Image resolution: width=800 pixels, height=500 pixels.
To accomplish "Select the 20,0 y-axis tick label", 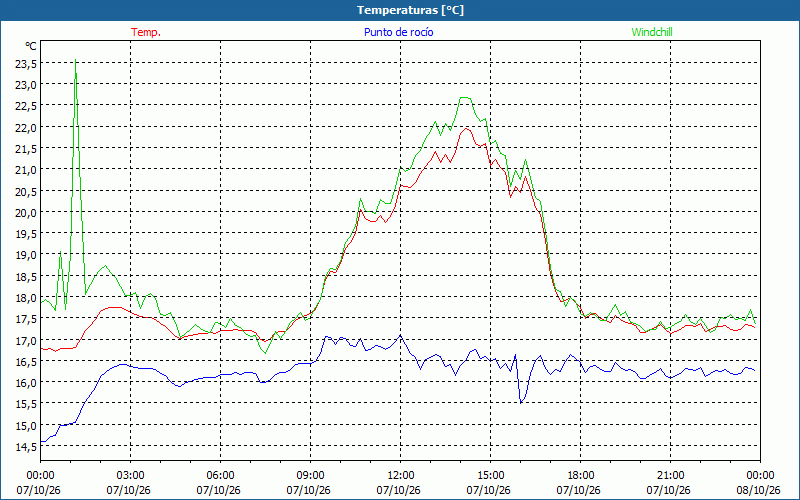I will click(x=26, y=212).
